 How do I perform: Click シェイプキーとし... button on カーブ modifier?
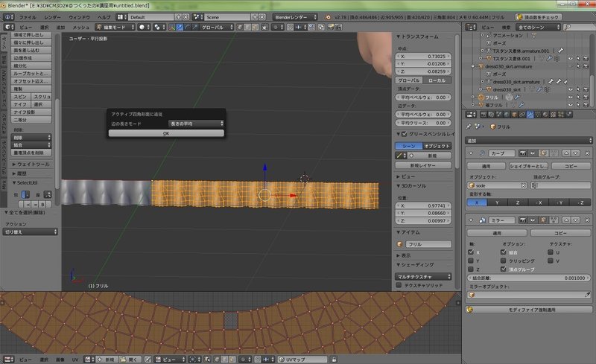(528, 166)
